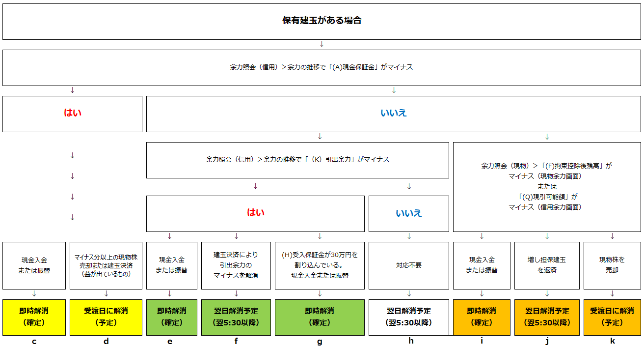644x347 pixels.
Task: Select the 増し担保建玉を返済 box
Action: tap(547, 265)
